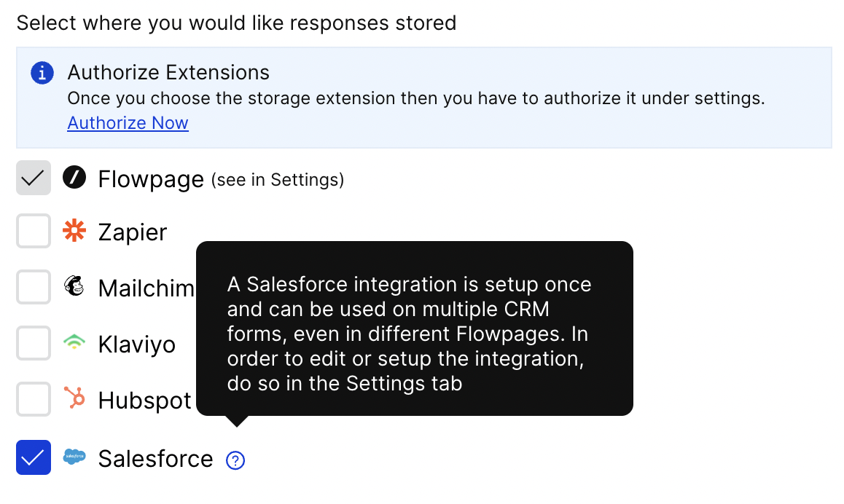Screen dimensions: 844x504
Task: Click "Select where you would like responses stored"
Action: point(236,23)
